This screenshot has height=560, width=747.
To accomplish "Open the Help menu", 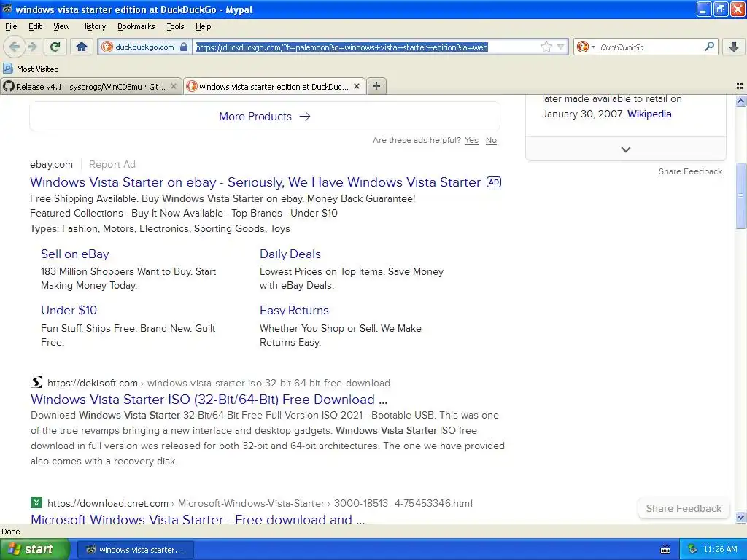I will [203, 26].
